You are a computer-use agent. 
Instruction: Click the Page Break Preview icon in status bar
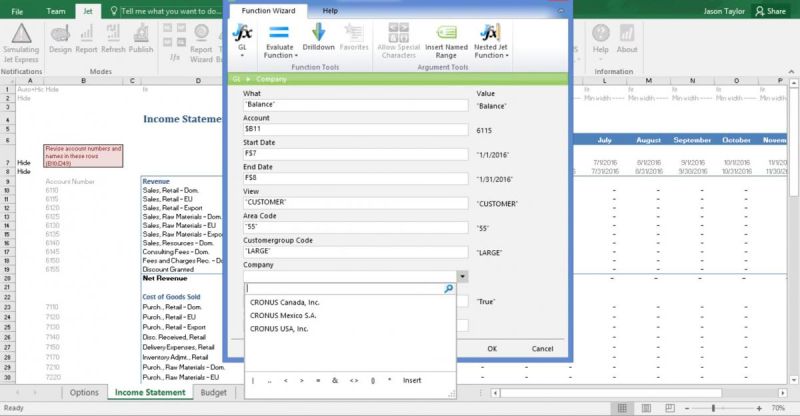669,408
